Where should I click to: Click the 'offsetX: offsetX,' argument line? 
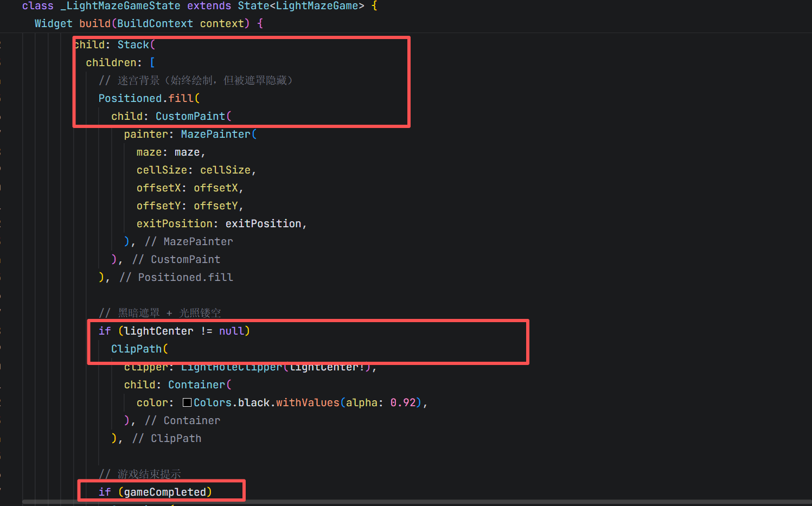coord(190,188)
